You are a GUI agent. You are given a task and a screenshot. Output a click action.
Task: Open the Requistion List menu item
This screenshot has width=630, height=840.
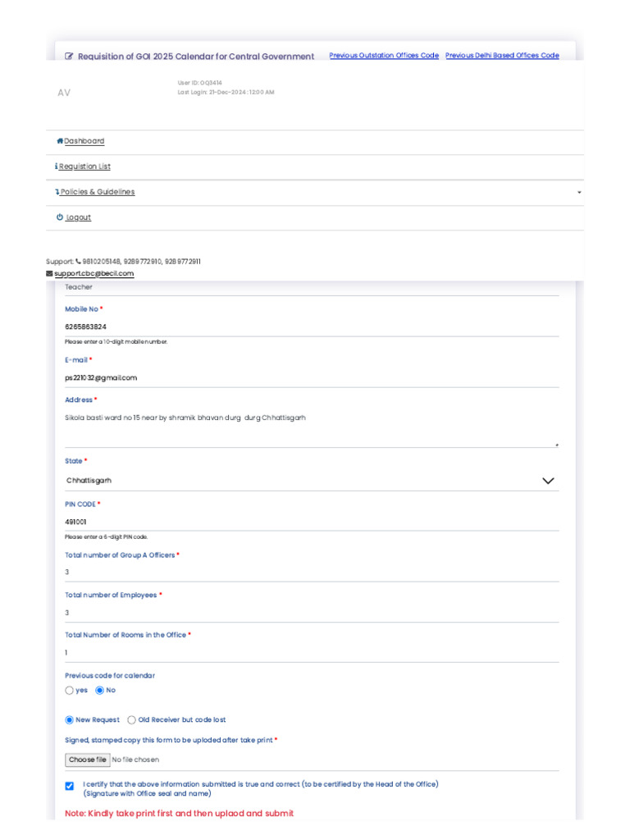coord(84,167)
